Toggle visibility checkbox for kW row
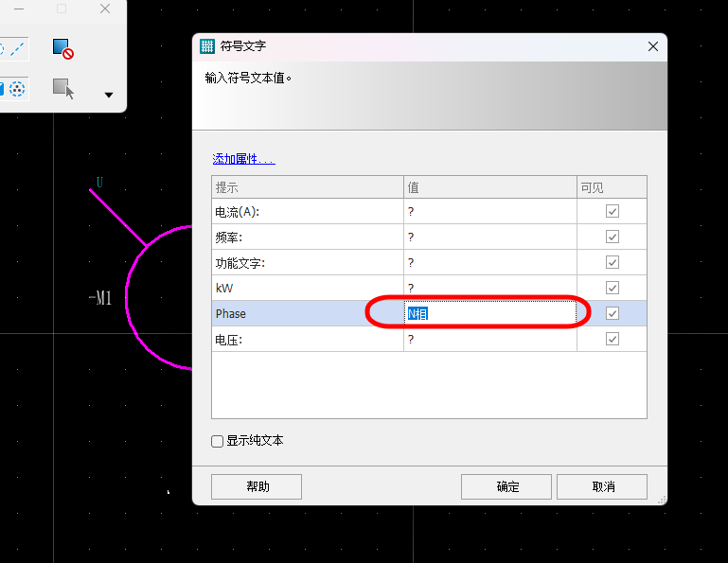The height and width of the screenshot is (563, 728). click(612, 288)
